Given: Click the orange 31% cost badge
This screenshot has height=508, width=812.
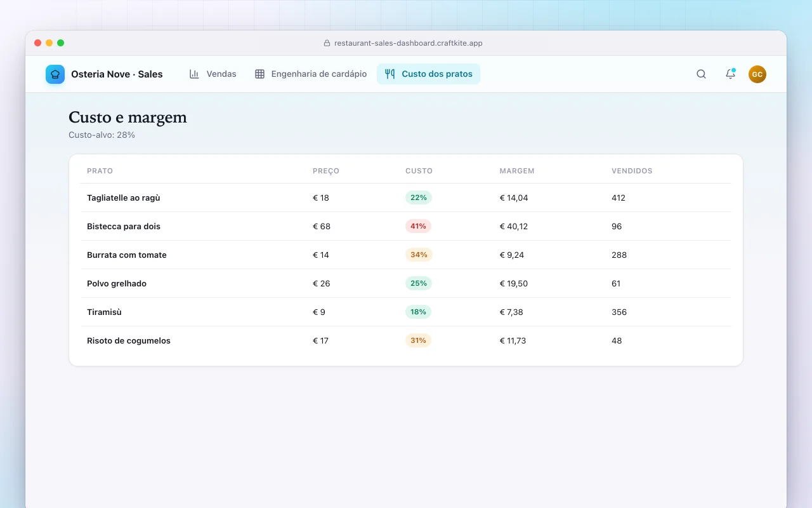Looking at the screenshot, I should click(418, 340).
